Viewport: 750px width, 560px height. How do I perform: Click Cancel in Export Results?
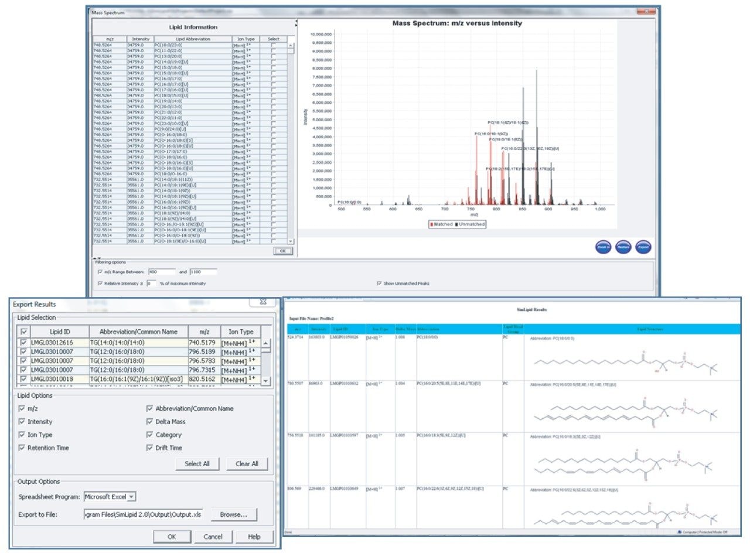click(213, 537)
